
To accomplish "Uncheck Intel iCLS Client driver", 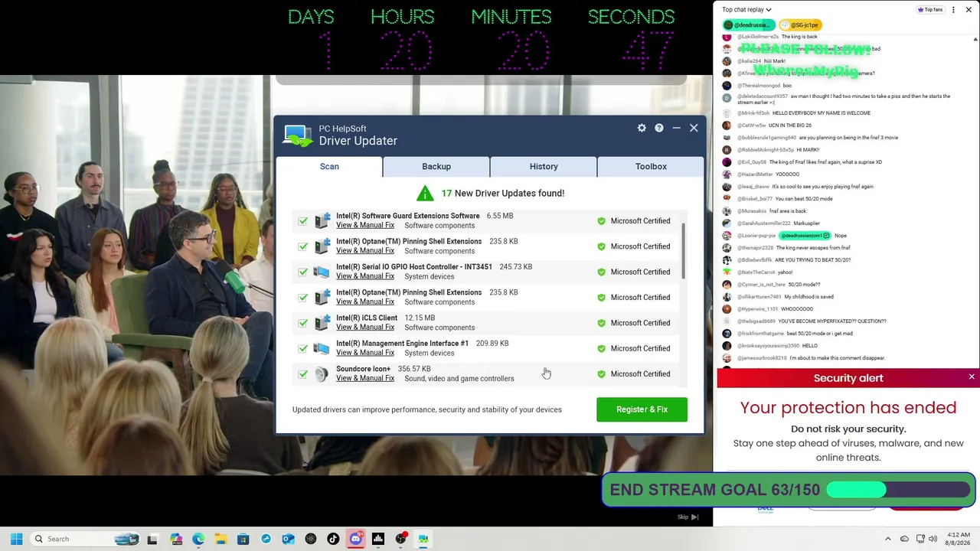I will tap(303, 323).
